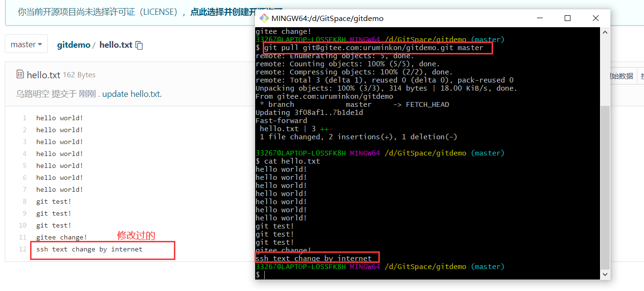Close the MINGW64 terminal window
644x291 pixels.
coord(596,18)
